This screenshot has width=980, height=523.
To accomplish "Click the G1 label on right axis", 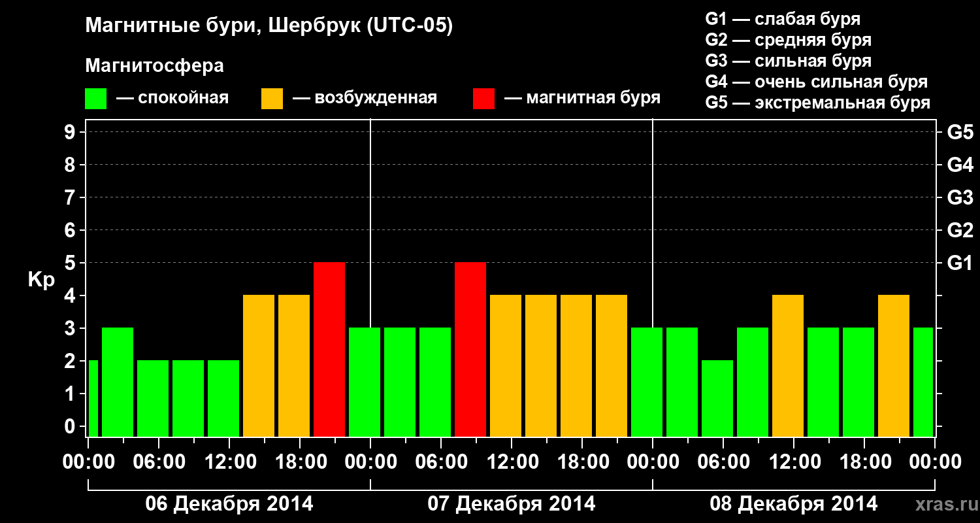I will 960,263.
